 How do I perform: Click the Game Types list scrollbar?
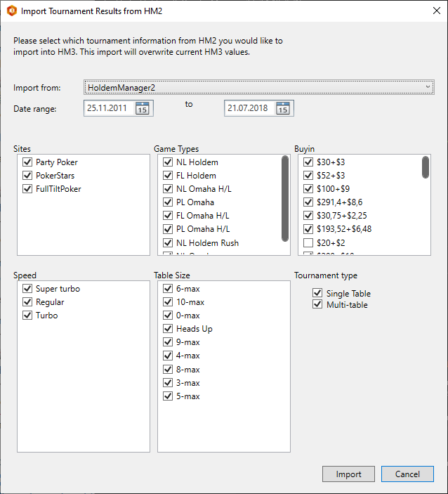285,198
